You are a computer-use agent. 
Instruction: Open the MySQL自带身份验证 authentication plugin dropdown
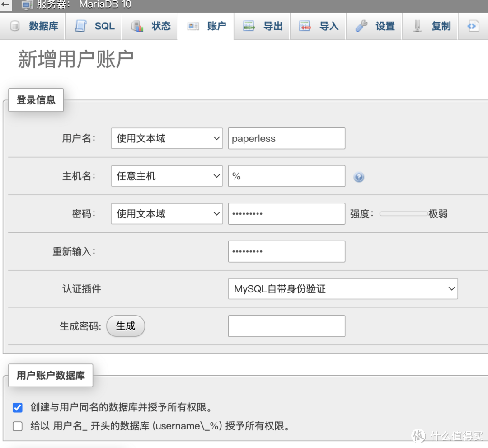342,288
